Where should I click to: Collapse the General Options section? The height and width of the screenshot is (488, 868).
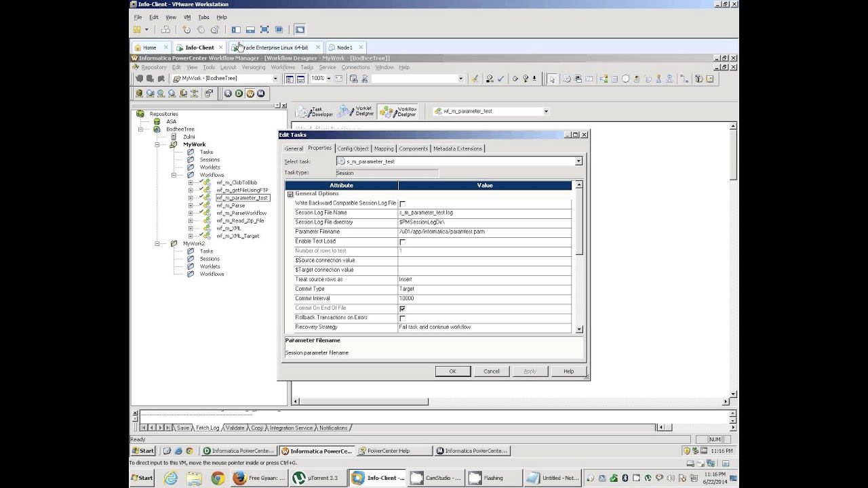pos(290,194)
